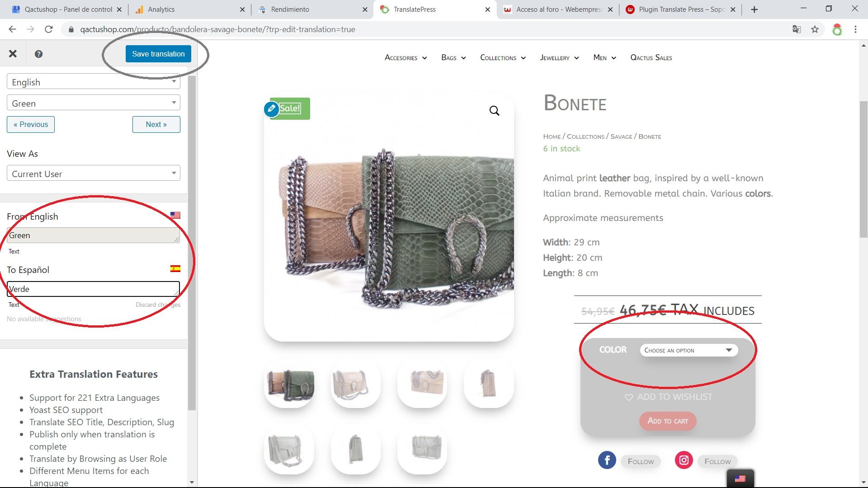Click the site lock icon
The height and width of the screenshot is (488, 868).
[x=71, y=29]
